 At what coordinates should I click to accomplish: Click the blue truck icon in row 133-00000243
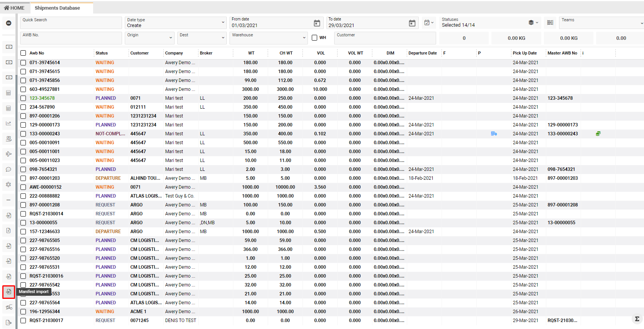(494, 134)
